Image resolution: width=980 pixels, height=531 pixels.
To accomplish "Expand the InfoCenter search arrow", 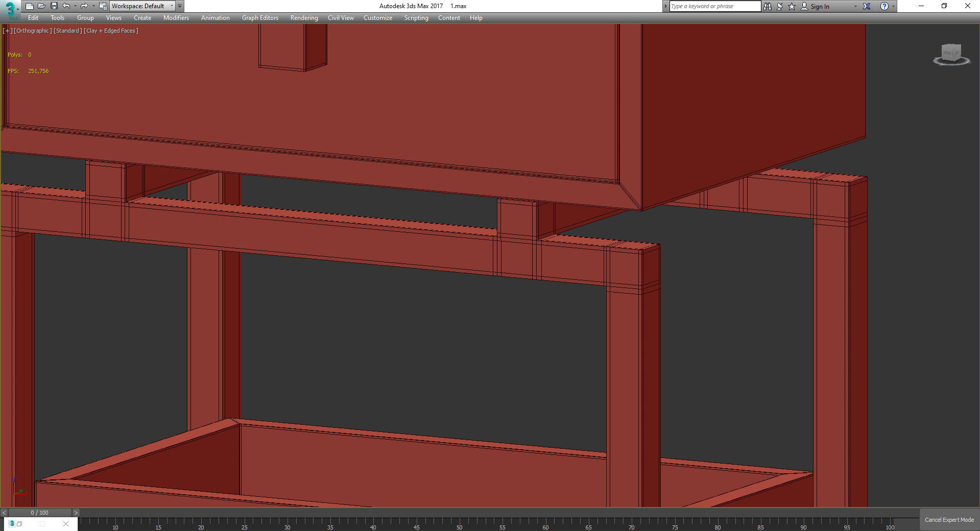I will [666, 6].
